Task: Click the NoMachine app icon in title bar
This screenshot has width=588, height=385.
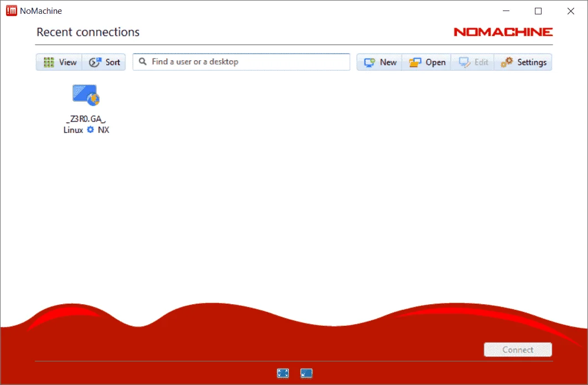Action: 12,11
